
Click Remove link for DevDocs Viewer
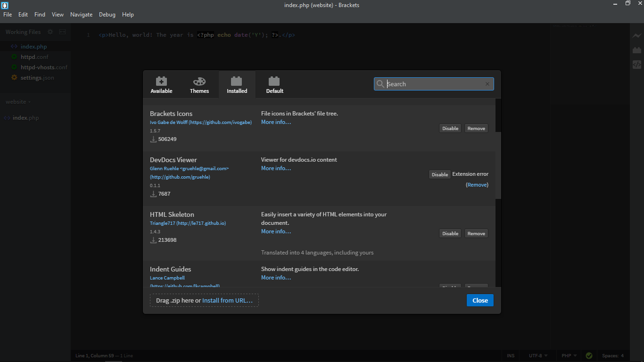[x=477, y=185]
